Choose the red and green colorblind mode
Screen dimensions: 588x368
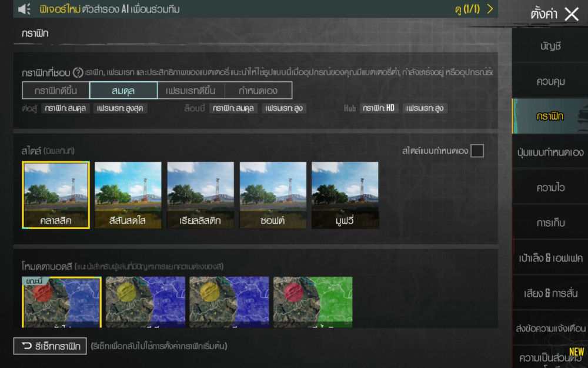click(x=313, y=301)
